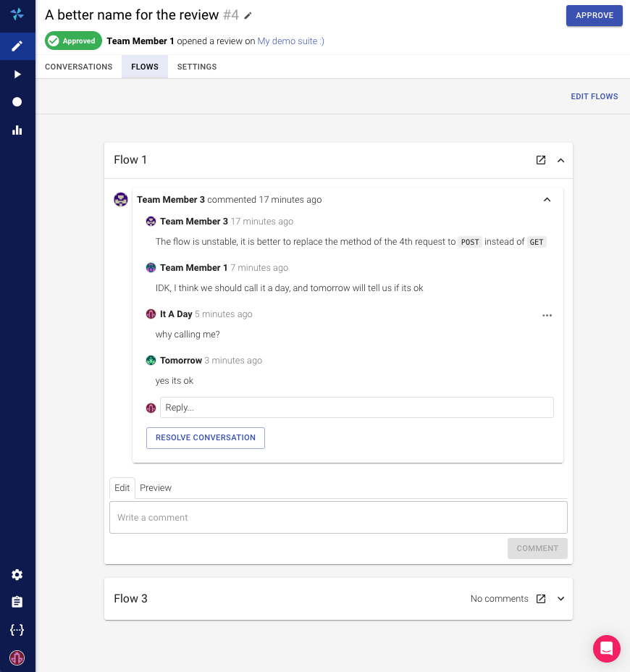The height and width of the screenshot is (672, 630).
Task: Click the pencil icon beside review title
Action: pyautogui.click(x=248, y=15)
